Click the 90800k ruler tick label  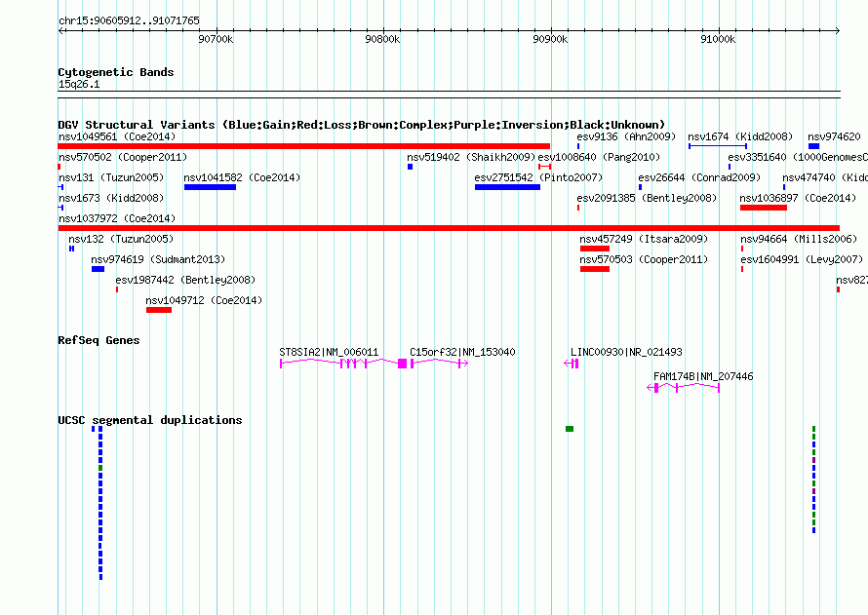coord(382,39)
